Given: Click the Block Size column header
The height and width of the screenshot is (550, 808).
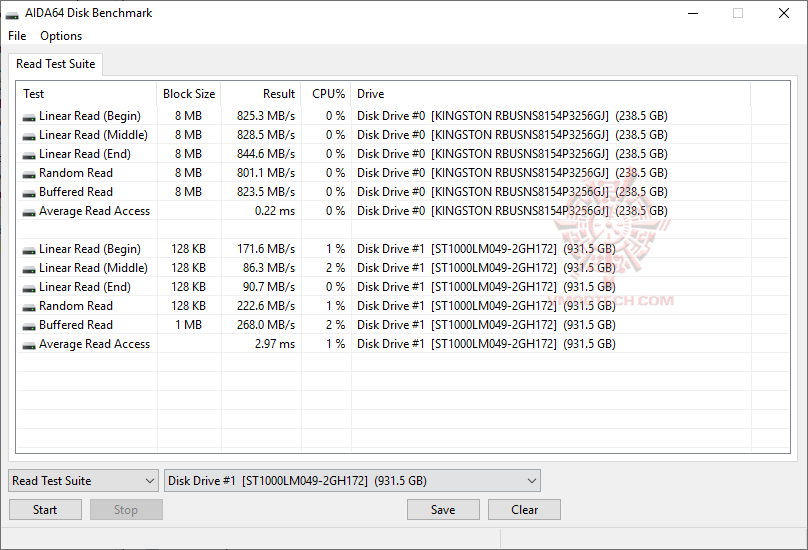Looking at the screenshot, I should point(189,94).
